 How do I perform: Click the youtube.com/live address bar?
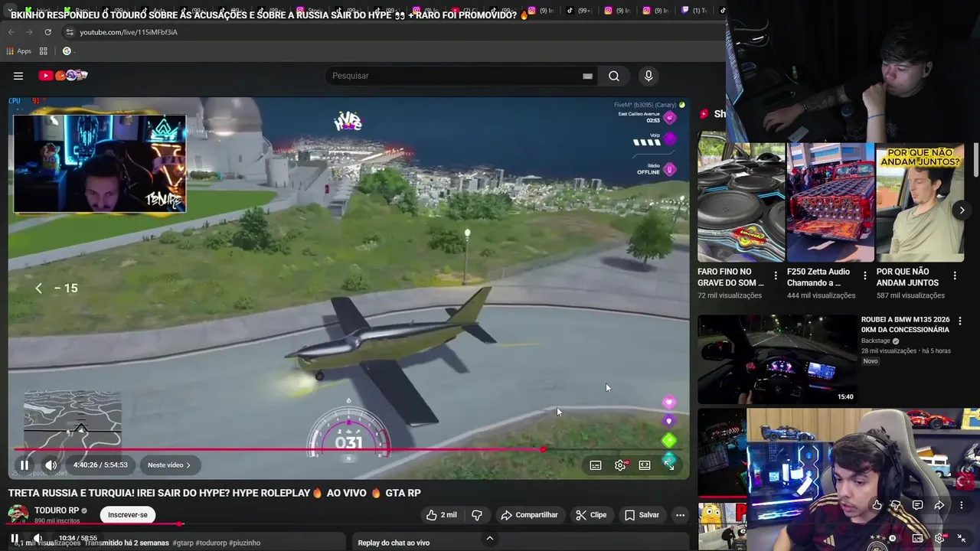390,32
